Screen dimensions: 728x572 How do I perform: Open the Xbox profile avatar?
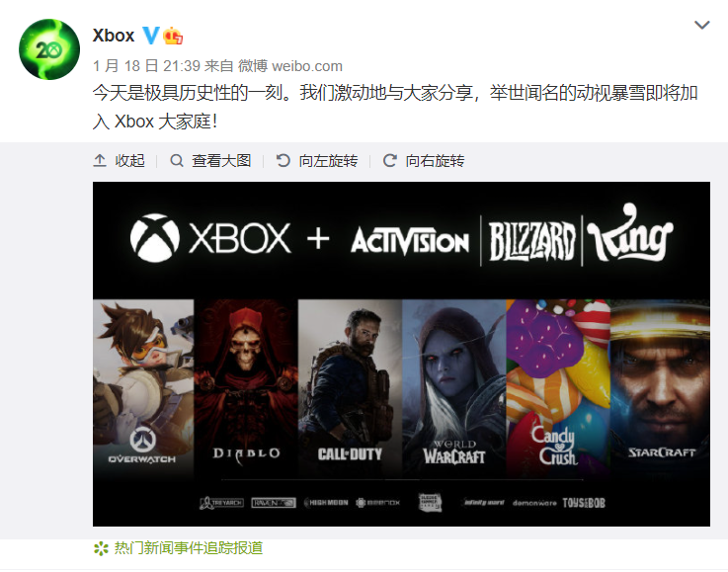(x=49, y=49)
